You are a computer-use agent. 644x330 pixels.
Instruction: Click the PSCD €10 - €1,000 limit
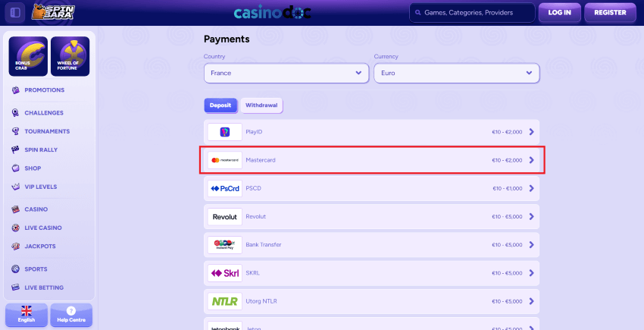tap(508, 188)
